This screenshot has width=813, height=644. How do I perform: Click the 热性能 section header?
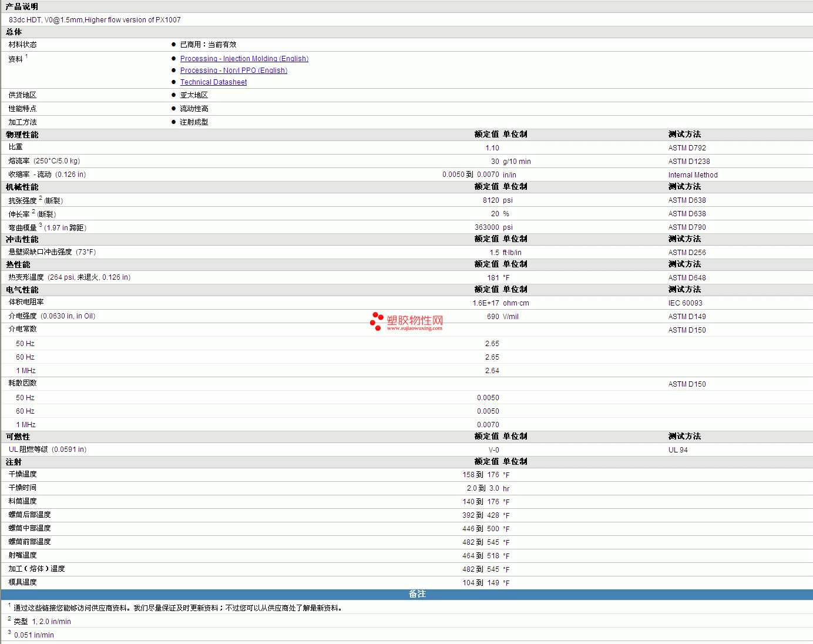18,264
